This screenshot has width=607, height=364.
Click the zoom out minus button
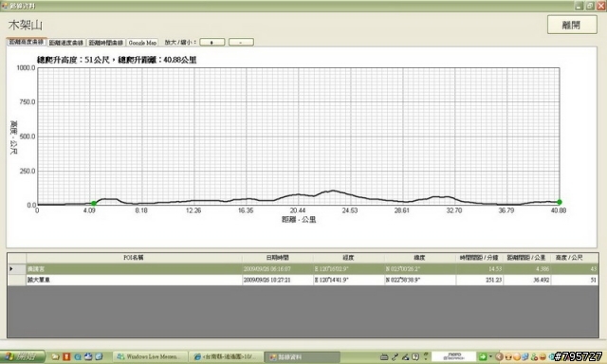[x=241, y=42]
